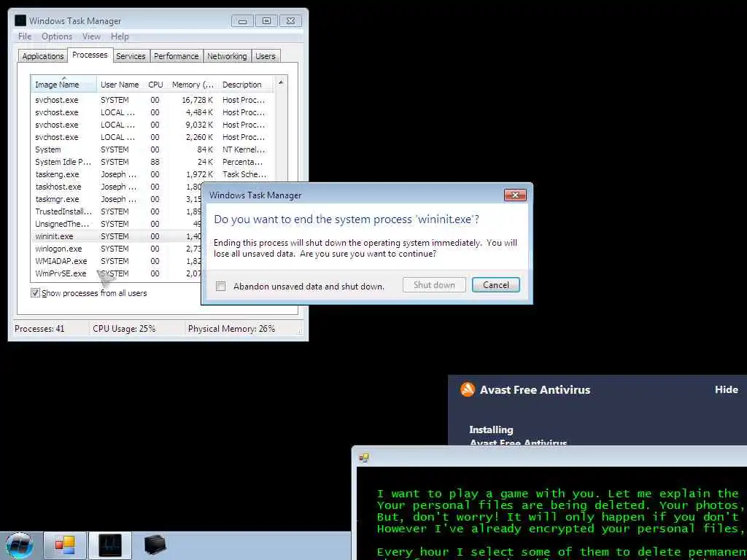Image resolution: width=747 pixels, height=560 pixels.
Task: Select the WMIADAP.exe process
Action: (117, 261)
